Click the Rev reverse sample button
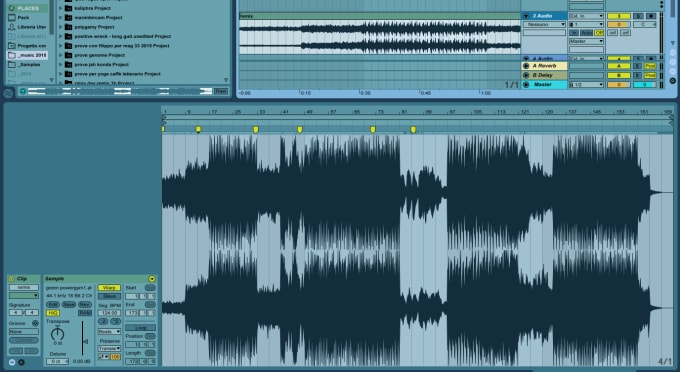The height and width of the screenshot is (372, 680). coord(85,305)
